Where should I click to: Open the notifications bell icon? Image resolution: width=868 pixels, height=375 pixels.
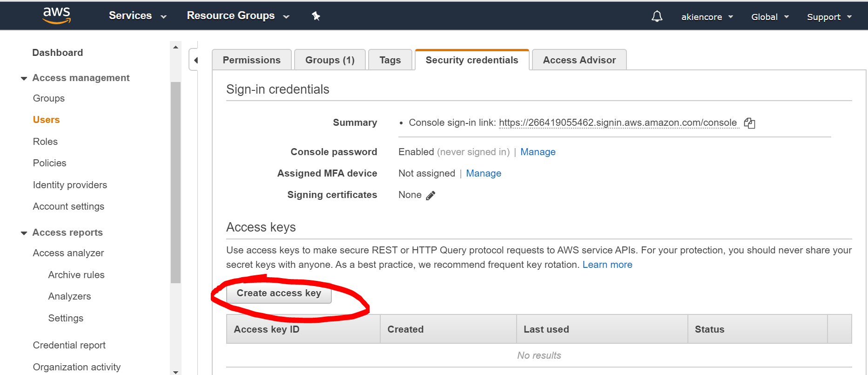point(657,17)
